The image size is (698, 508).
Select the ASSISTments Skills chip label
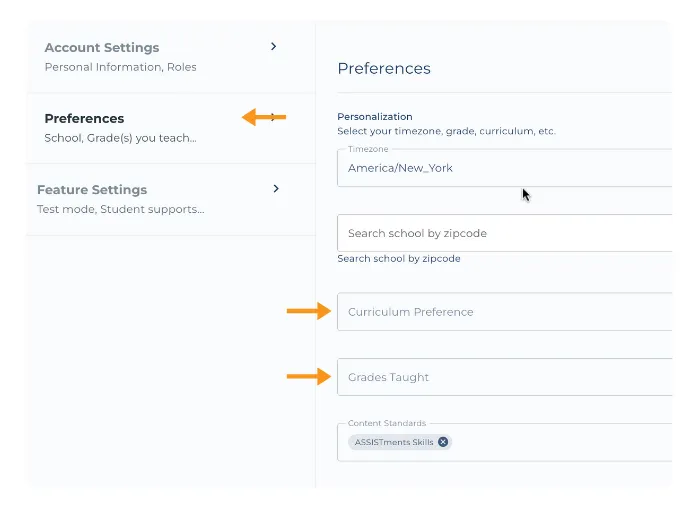(394, 442)
